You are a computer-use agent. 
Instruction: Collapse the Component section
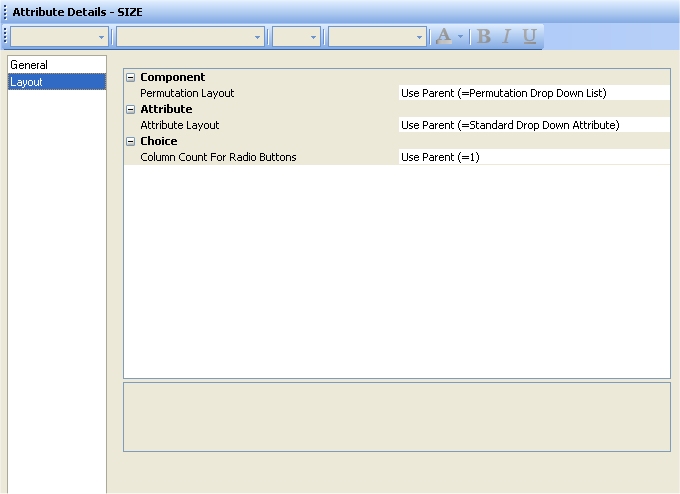(x=130, y=77)
